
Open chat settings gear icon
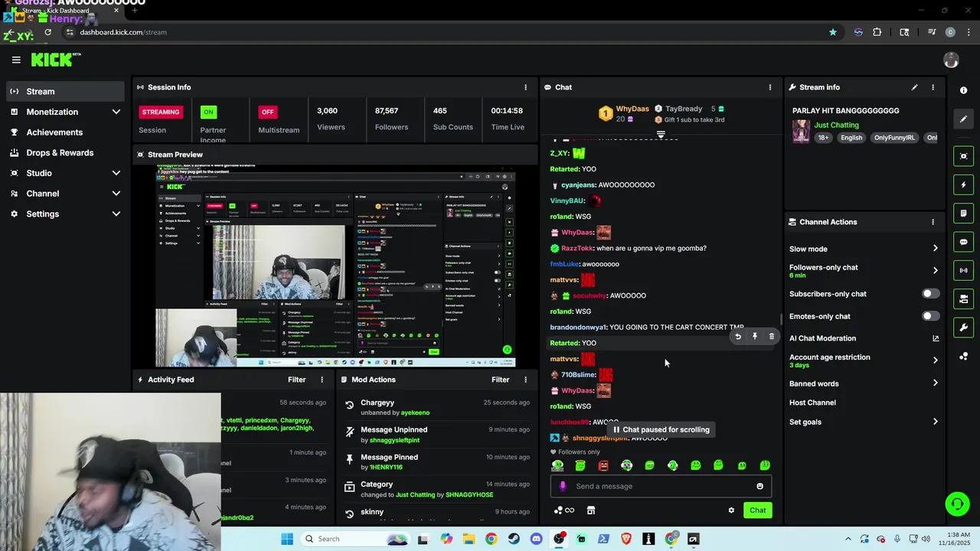731,510
